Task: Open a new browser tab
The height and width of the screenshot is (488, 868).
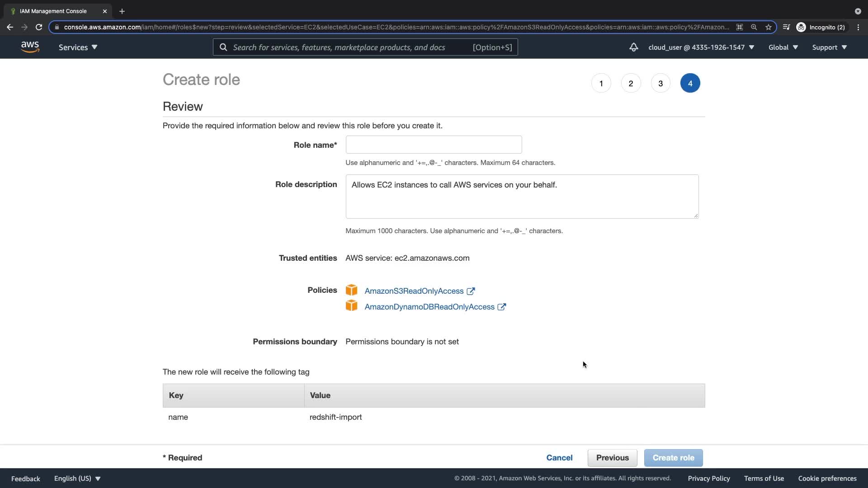Action: tap(122, 11)
